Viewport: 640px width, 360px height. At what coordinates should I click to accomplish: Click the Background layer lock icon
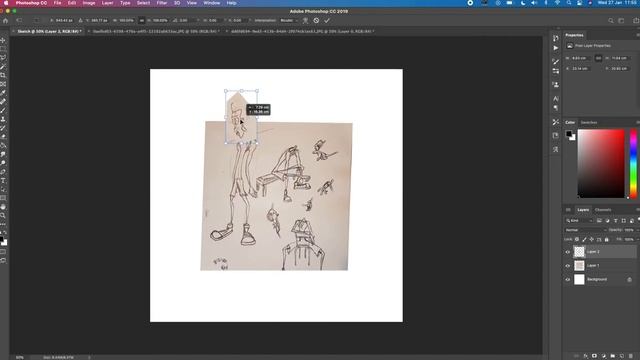click(629, 280)
